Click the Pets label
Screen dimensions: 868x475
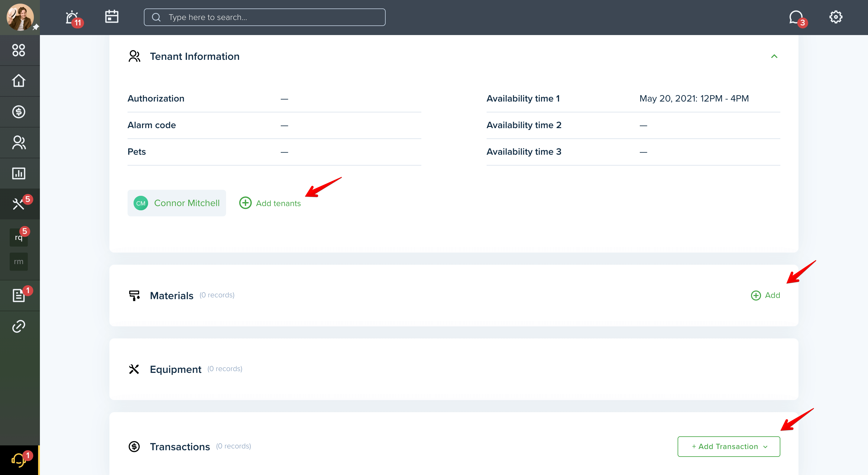pyautogui.click(x=137, y=152)
